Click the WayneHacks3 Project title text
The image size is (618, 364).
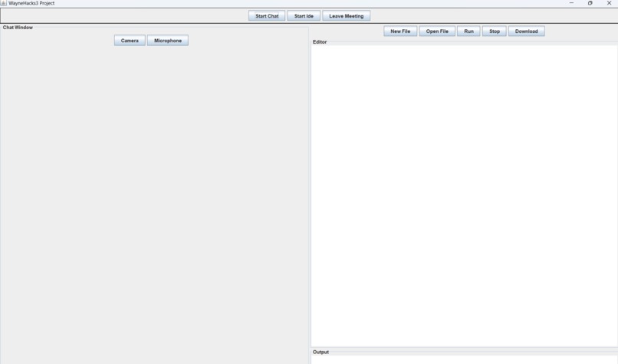tap(31, 3)
